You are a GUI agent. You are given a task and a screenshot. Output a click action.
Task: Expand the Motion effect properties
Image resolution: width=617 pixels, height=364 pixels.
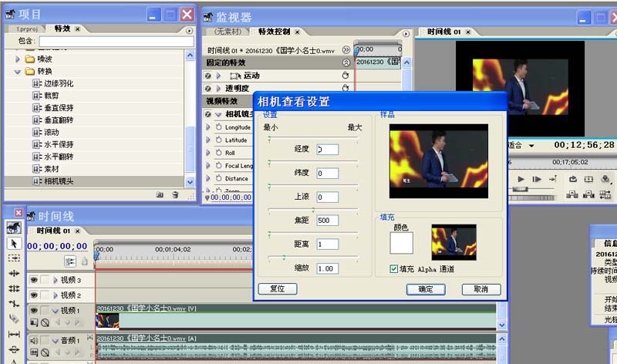pos(218,76)
